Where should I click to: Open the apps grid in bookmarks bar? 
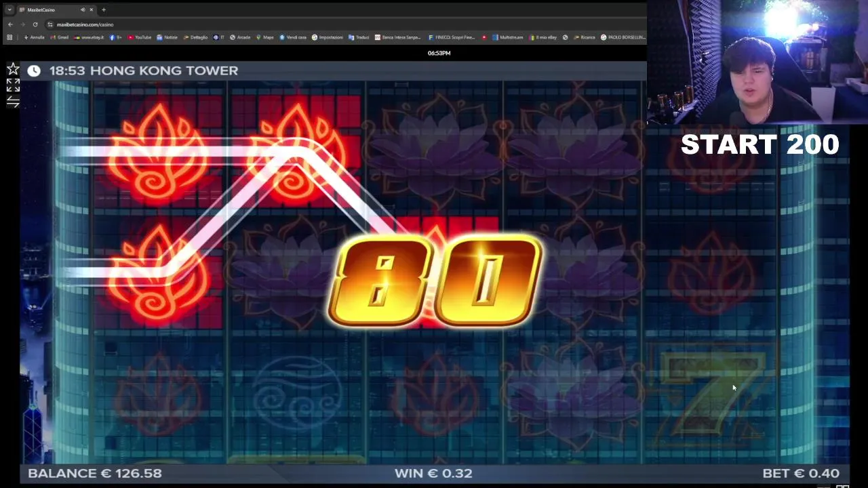9,37
